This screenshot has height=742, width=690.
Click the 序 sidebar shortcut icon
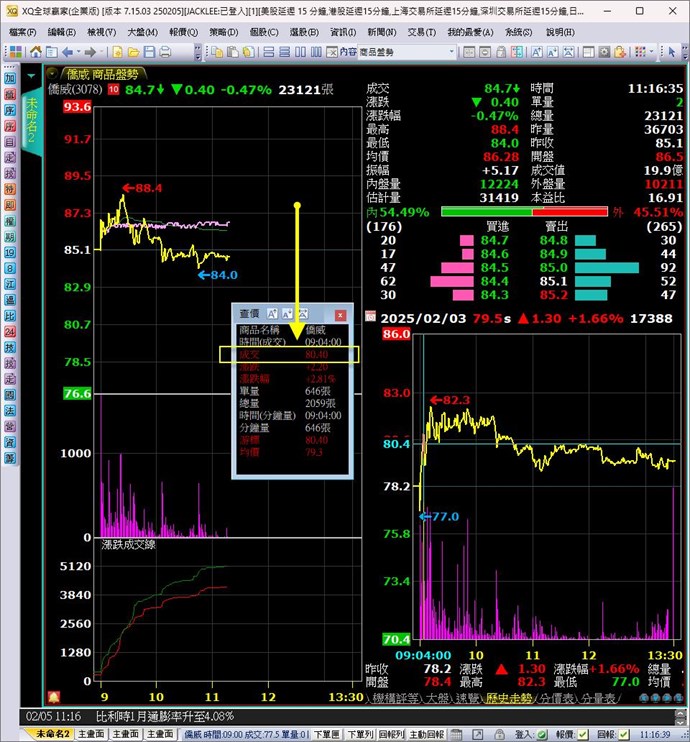pos(9,111)
